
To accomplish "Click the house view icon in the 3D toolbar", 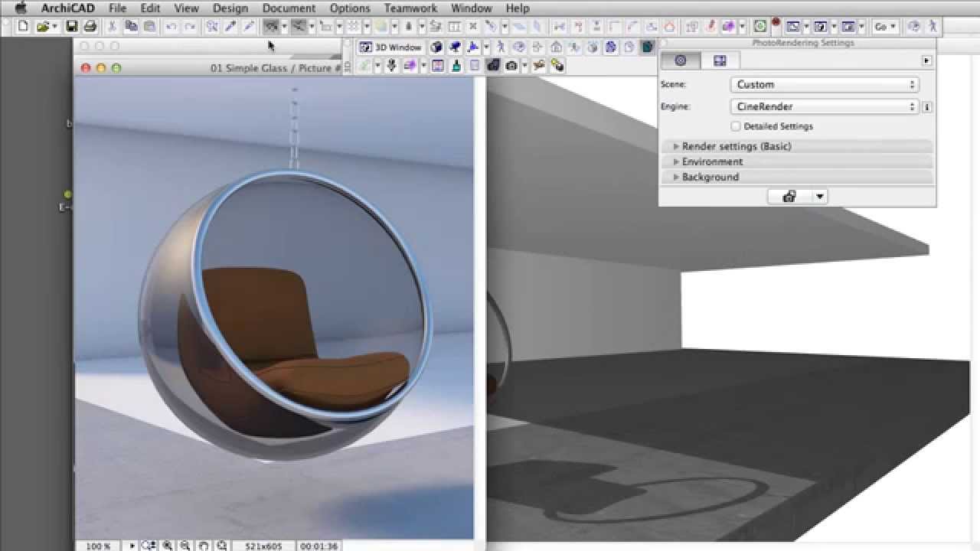I will point(557,47).
